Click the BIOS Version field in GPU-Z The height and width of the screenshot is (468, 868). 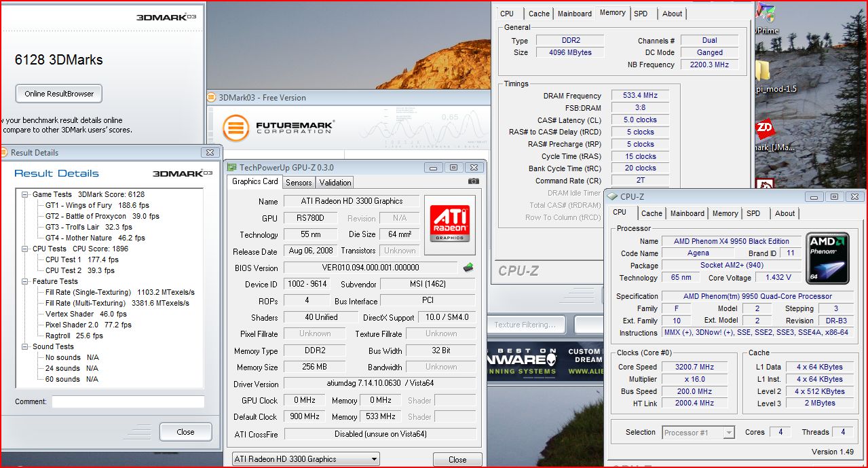(x=371, y=268)
